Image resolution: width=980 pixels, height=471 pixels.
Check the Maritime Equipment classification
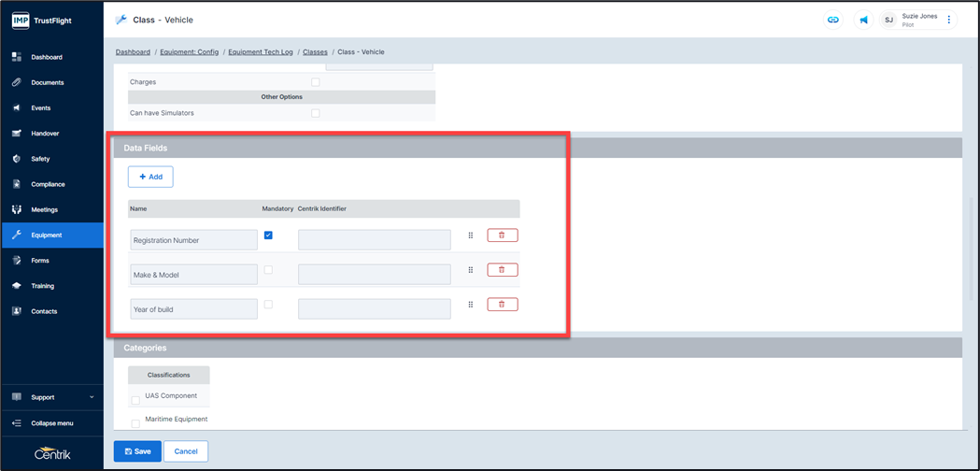135,423
